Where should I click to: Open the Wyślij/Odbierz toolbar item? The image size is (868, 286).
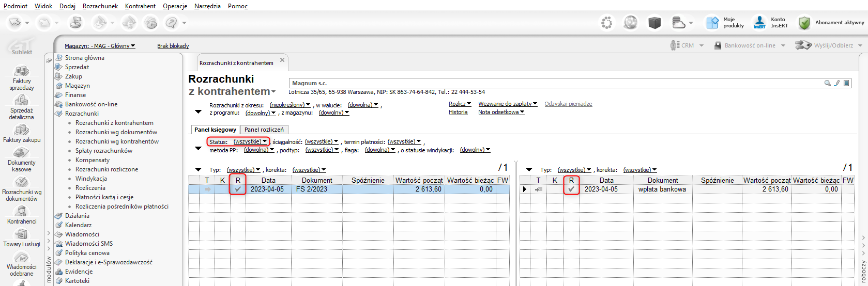point(829,45)
